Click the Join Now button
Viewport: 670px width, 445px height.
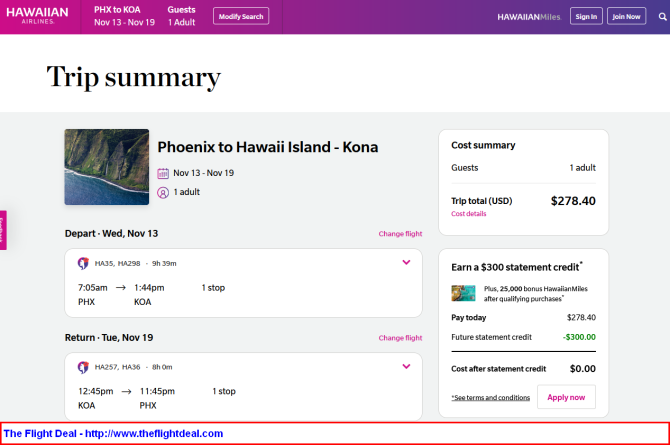point(626,16)
